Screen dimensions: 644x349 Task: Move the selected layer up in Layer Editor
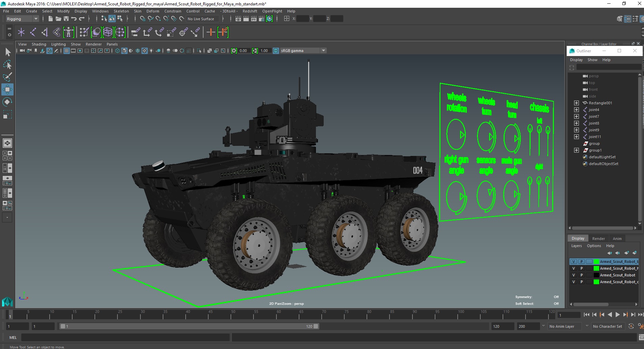pyautogui.click(x=610, y=253)
